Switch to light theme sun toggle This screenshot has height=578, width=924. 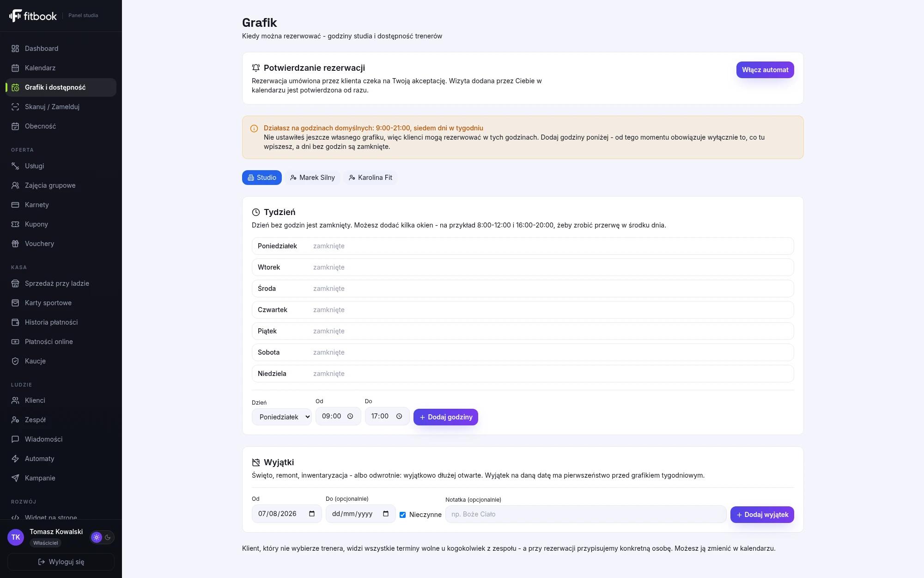click(97, 537)
